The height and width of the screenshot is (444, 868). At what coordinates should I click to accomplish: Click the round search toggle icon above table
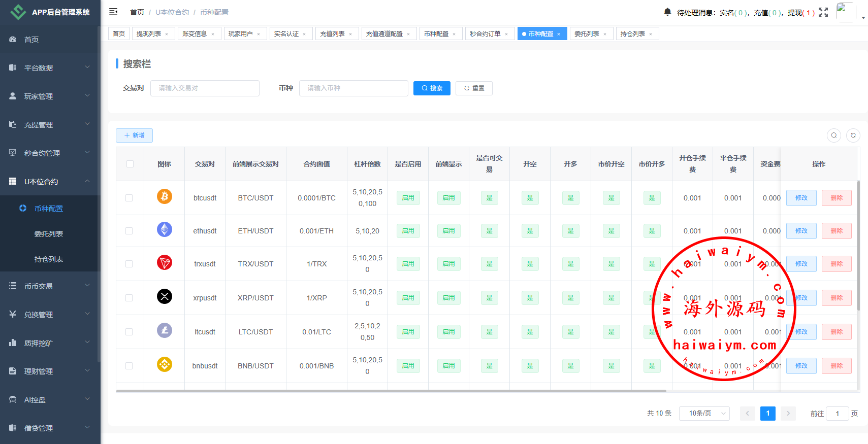coord(833,135)
